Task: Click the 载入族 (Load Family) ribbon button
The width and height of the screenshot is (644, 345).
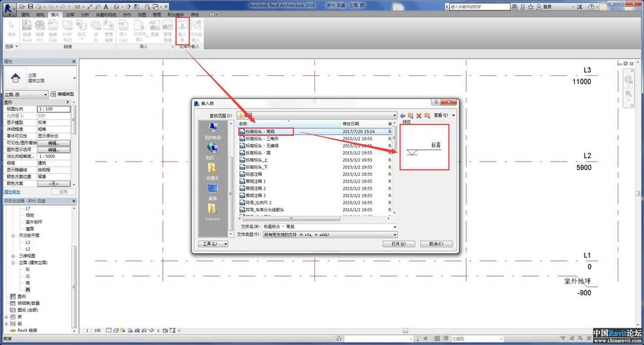Action: point(182,31)
